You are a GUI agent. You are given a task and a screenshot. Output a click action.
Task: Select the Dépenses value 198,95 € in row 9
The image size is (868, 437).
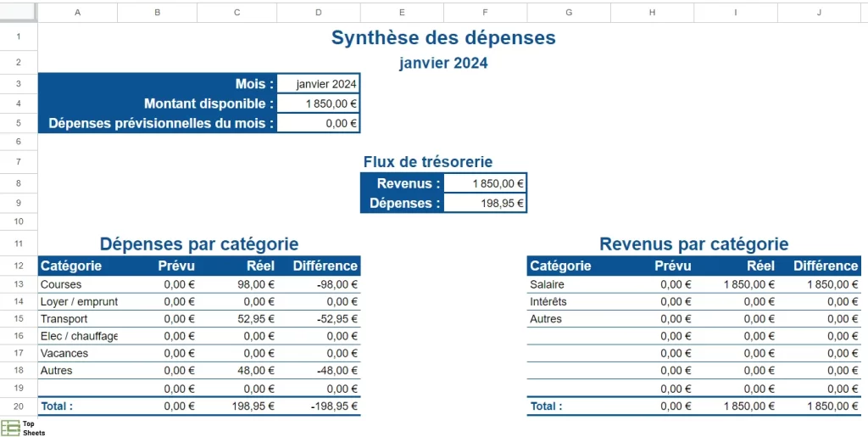tap(486, 204)
